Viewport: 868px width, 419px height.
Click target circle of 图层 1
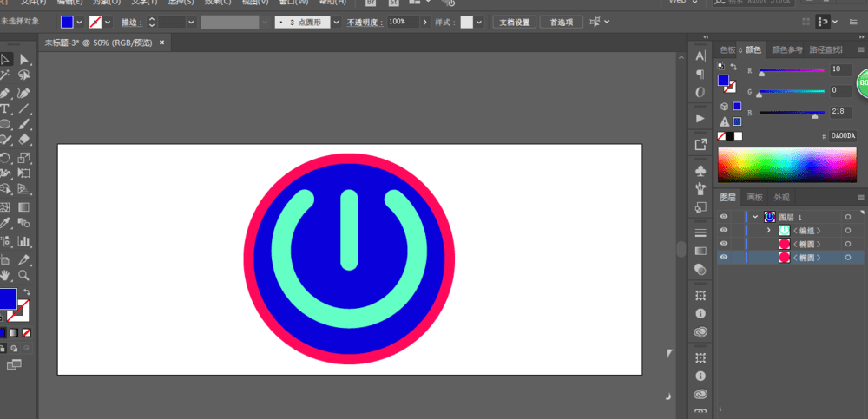point(848,217)
